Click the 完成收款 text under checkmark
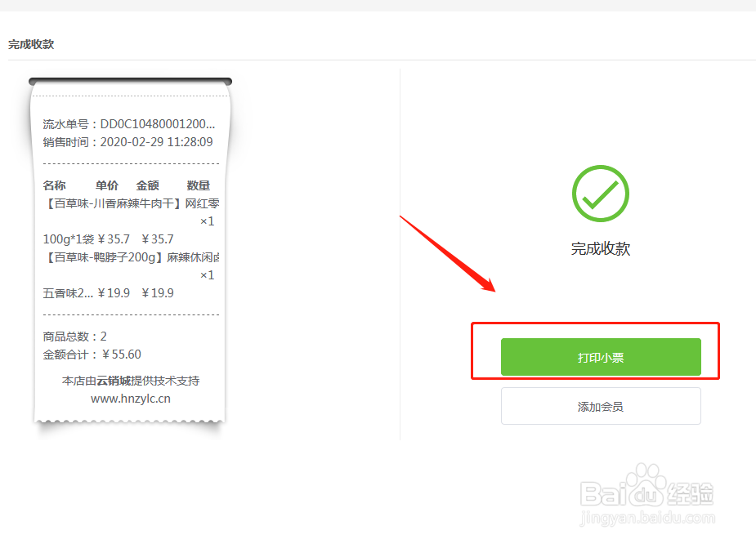The image size is (756, 544). coord(600,248)
